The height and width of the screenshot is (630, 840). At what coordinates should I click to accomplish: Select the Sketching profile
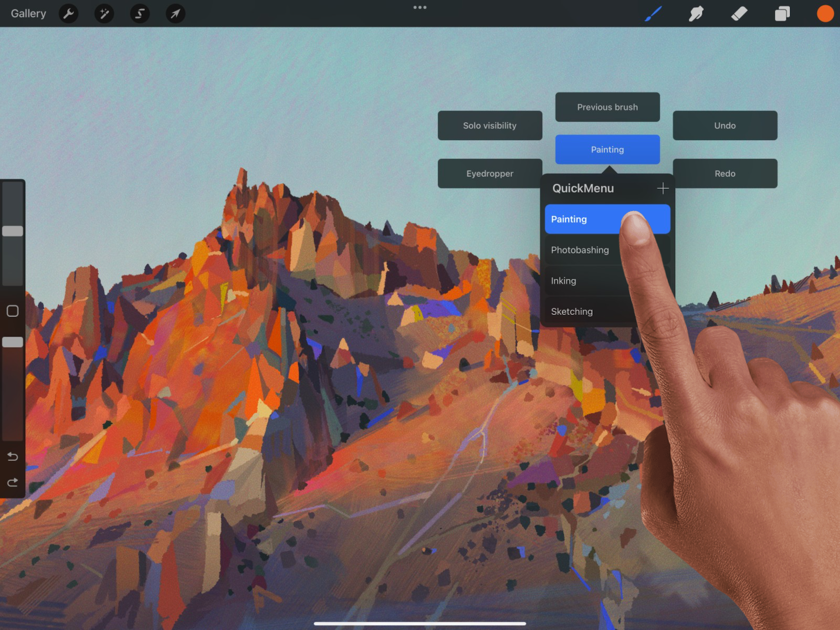click(x=607, y=311)
